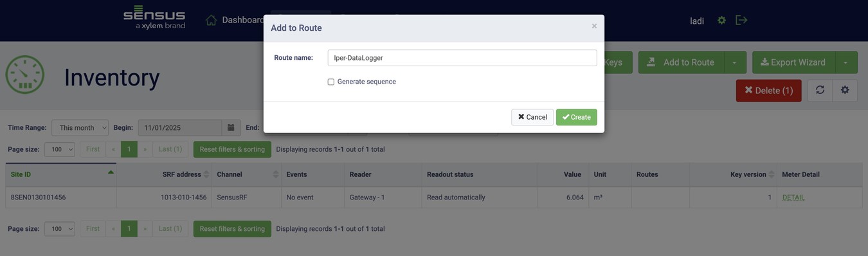The height and width of the screenshot is (256, 868).
Task: Go to top Last (1) page
Action: [x=170, y=149]
